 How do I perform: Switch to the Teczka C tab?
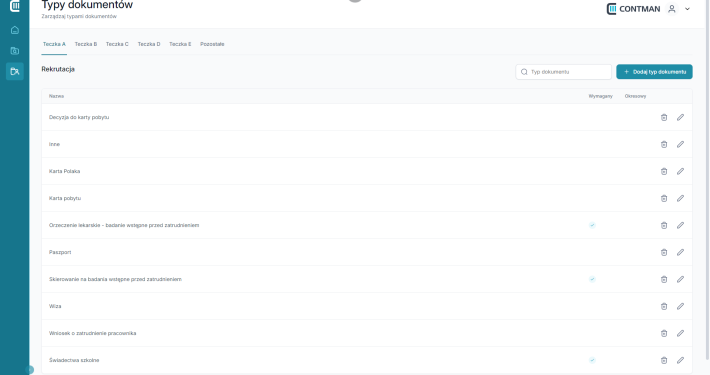point(117,44)
